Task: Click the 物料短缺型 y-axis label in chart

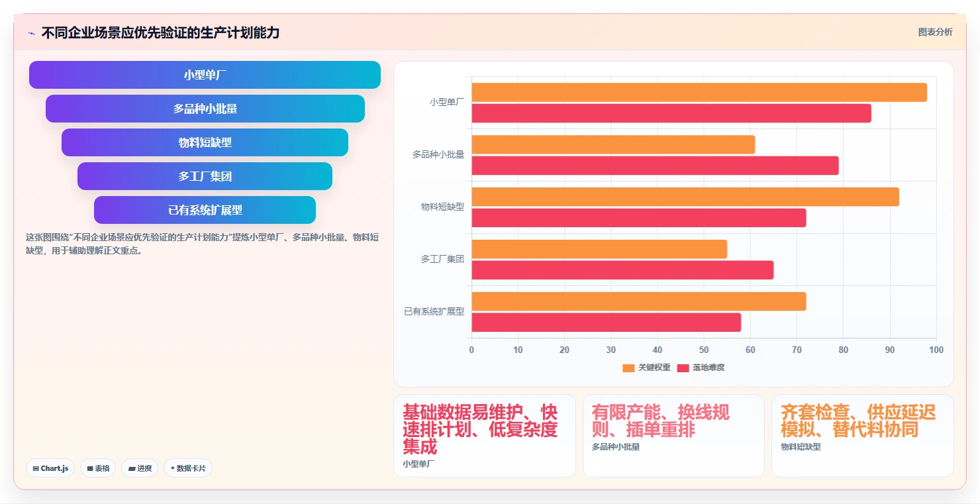Action: coord(443,207)
